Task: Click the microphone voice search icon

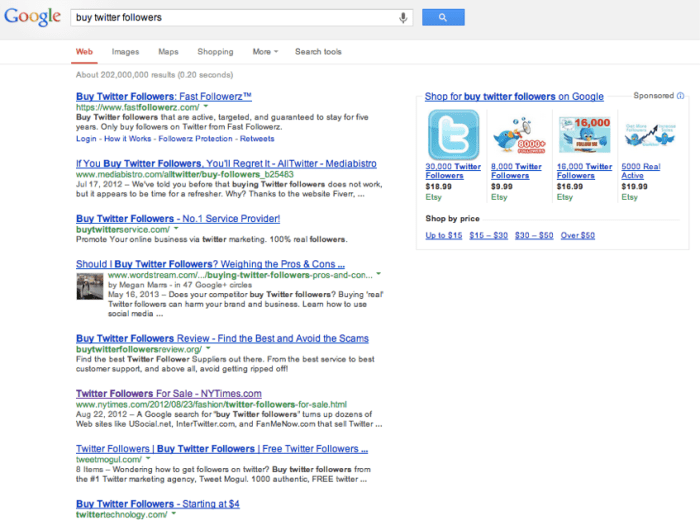Action: 403,17
